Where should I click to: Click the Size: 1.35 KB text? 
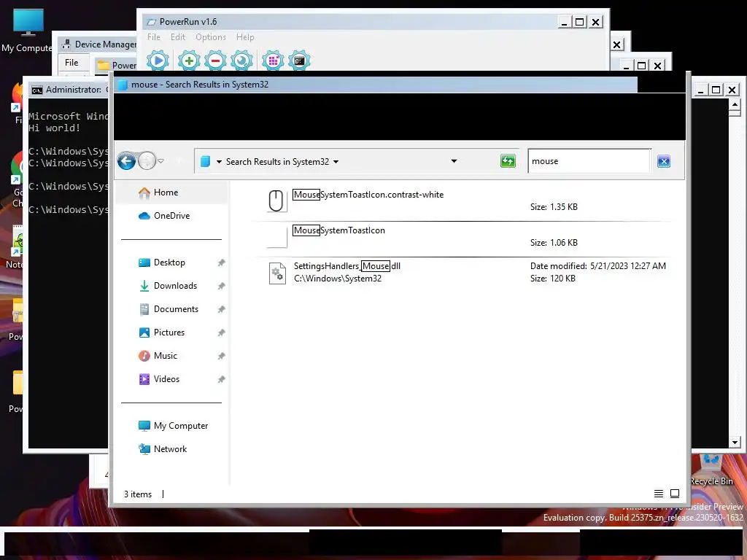(554, 207)
